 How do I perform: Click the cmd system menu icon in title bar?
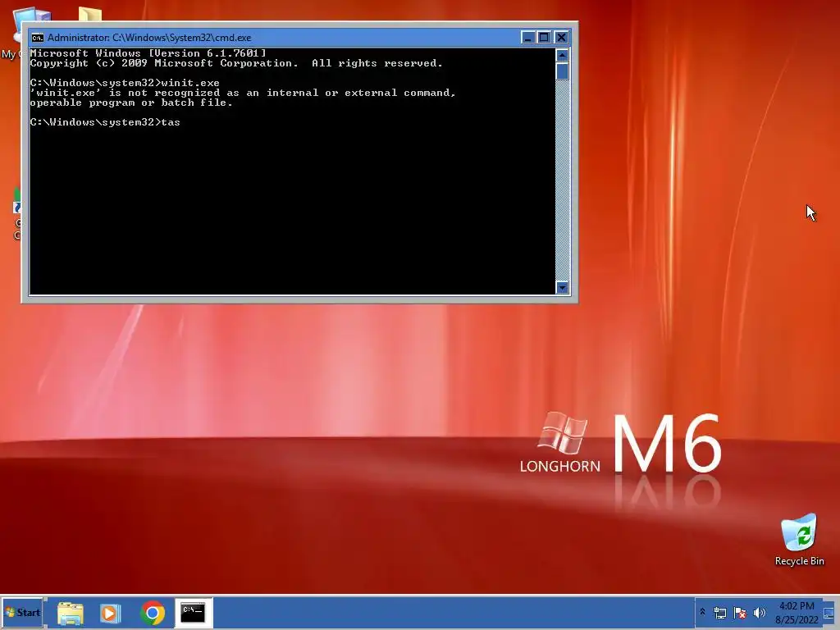pyautogui.click(x=38, y=38)
